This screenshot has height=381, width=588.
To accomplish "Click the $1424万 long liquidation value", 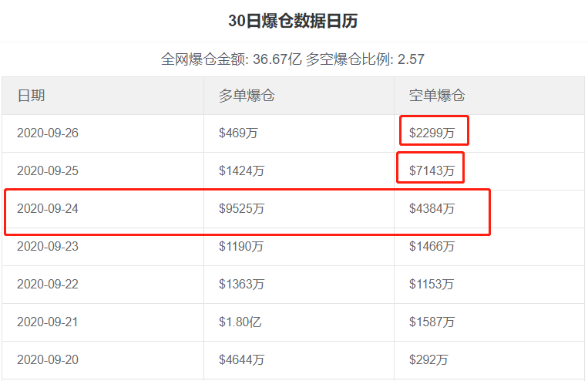I will coord(241,170).
